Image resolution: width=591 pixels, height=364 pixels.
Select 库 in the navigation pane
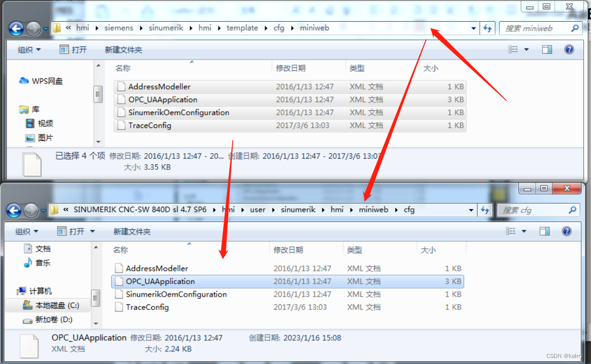(29, 109)
